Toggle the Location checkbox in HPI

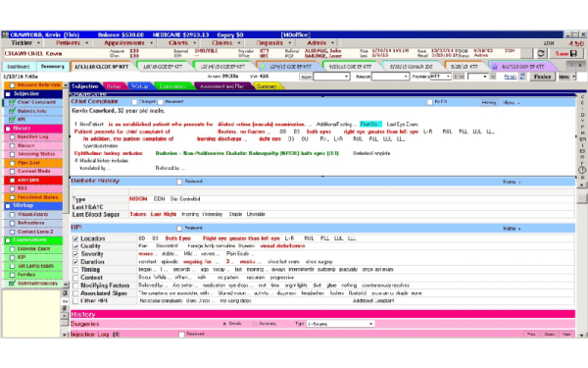pyautogui.click(x=75, y=238)
